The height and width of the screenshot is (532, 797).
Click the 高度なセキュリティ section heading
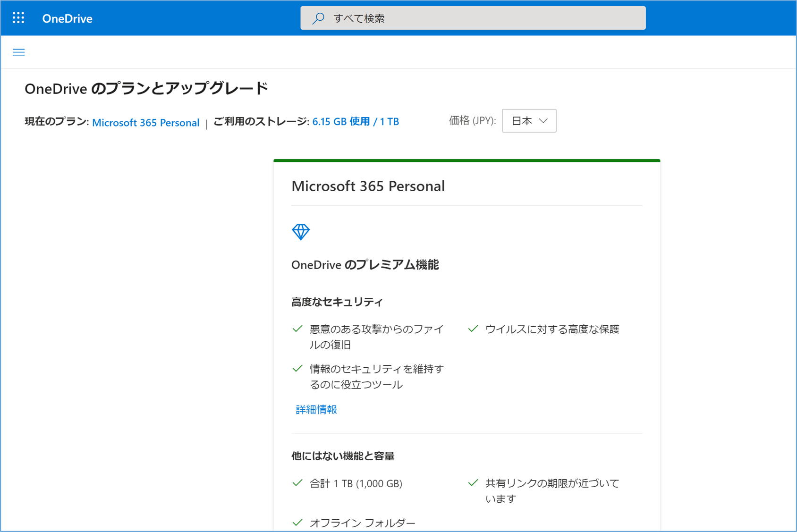pos(337,302)
